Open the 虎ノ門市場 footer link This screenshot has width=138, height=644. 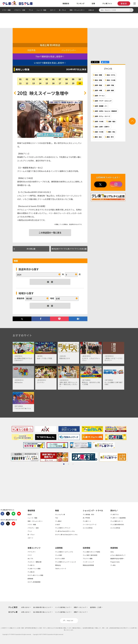(86, 518)
